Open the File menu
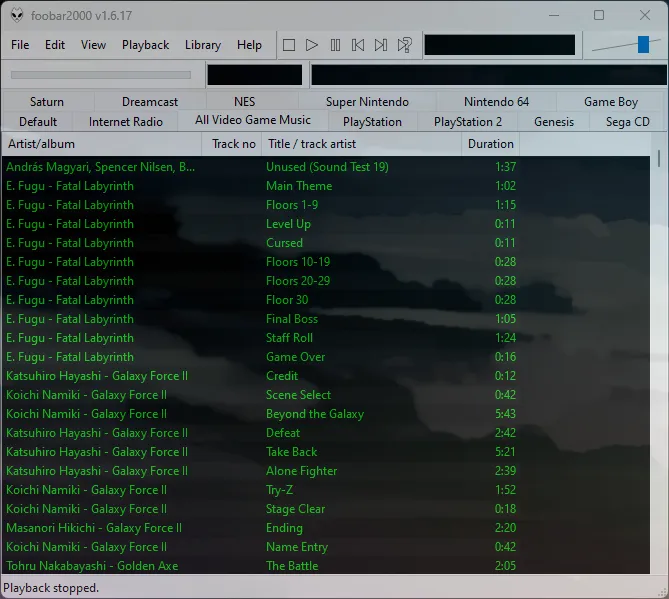 point(20,45)
